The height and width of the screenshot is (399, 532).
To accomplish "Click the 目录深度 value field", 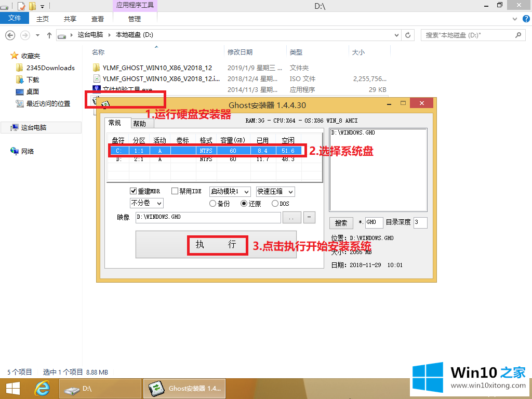I will [x=420, y=222].
